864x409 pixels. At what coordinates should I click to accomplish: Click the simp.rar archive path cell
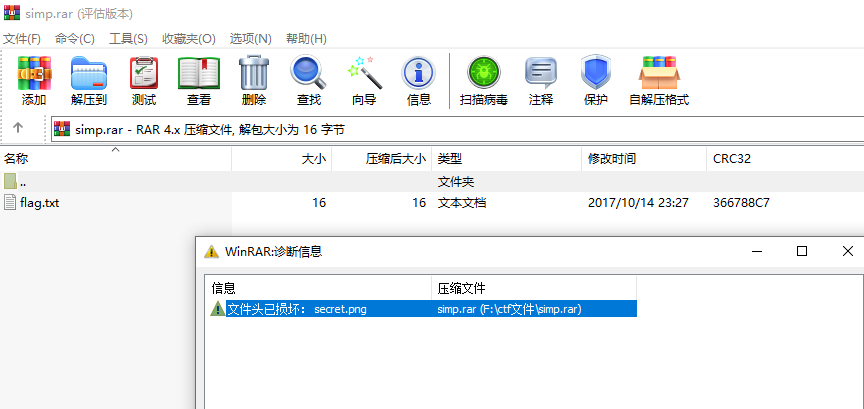click(510, 309)
